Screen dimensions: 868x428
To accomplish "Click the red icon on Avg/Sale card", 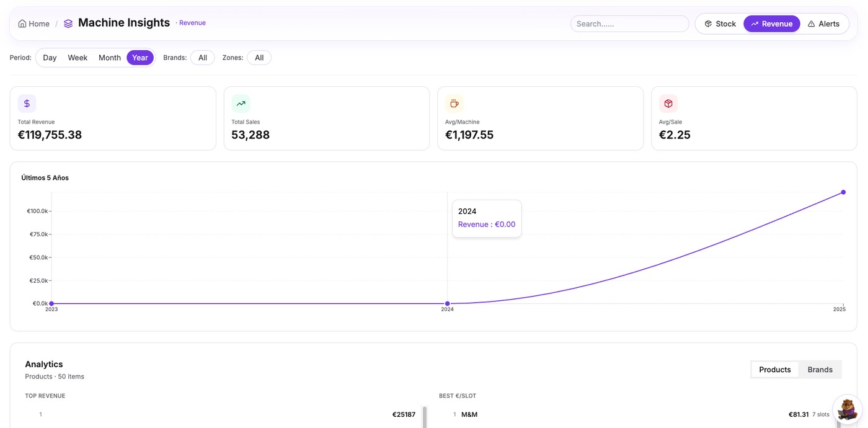I will click(x=668, y=103).
